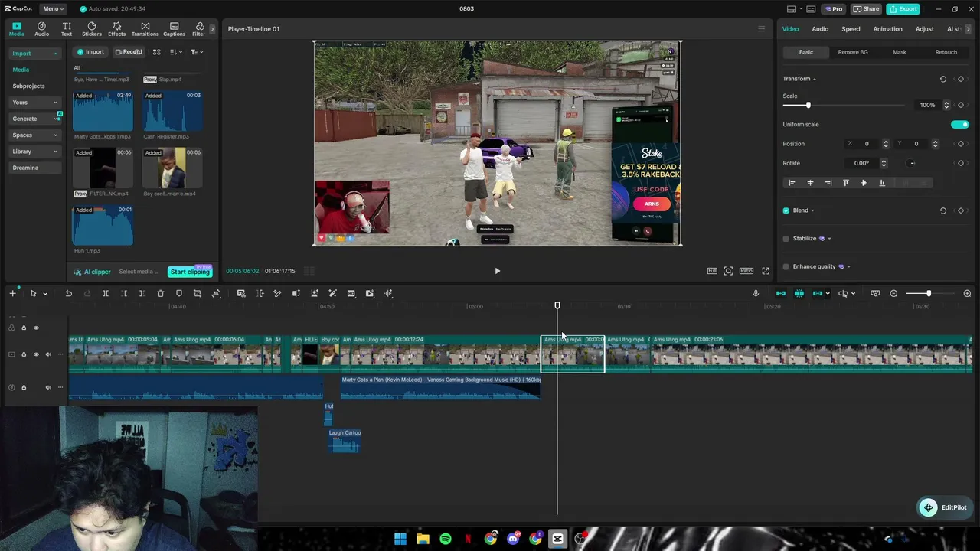The width and height of the screenshot is (980, 551).
Task: Split the clip at the playhead
Action: (106, 293)
